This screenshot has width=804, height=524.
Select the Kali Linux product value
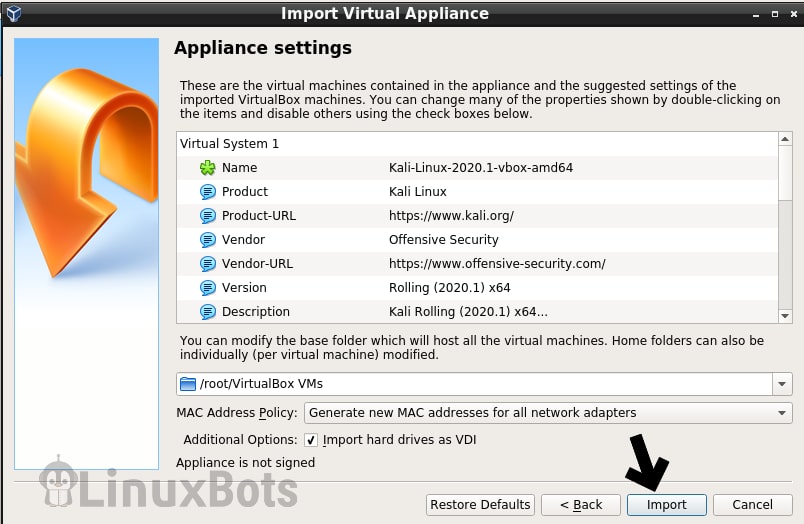(417, 192)
